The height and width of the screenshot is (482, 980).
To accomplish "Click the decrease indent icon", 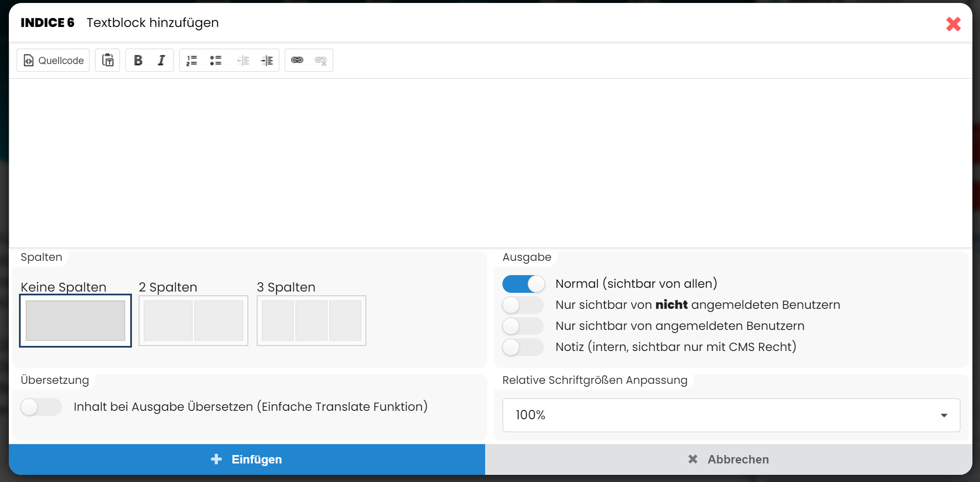I will (243, 61).
